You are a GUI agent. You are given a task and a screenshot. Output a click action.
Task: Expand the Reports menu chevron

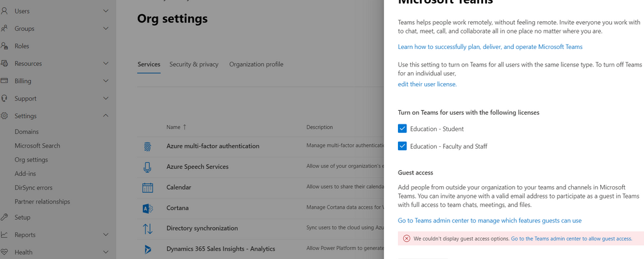point(106,235)
